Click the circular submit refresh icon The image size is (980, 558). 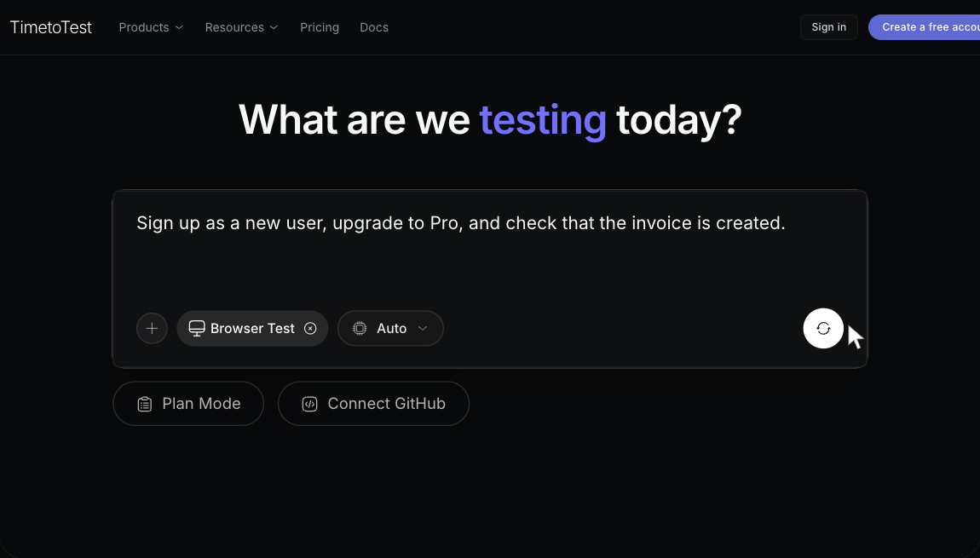pyautogui.click(x=823, y=329)
